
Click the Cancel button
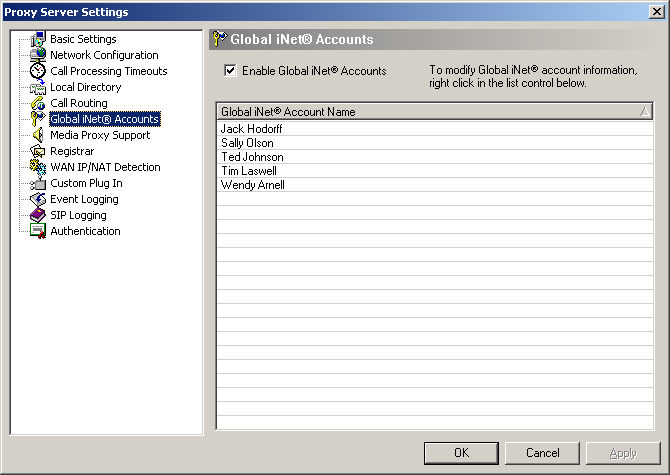pyautogui.click(x=543, y=453)
